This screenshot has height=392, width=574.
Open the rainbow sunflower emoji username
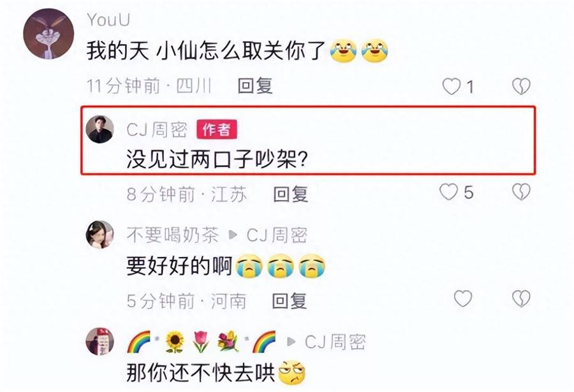pos(201,342)
